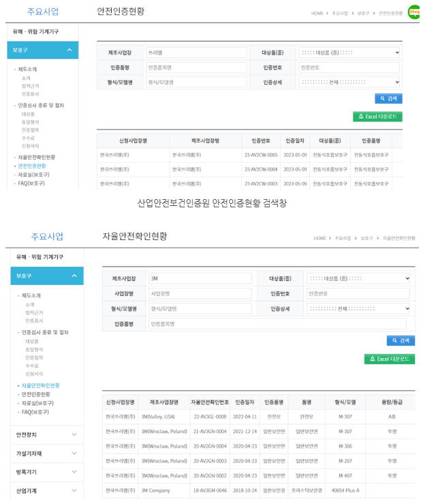Focus 인증품명 field on the 자율안전확인현황 page
The width and height of the screenshot is (421, 504).
(277, 324)
